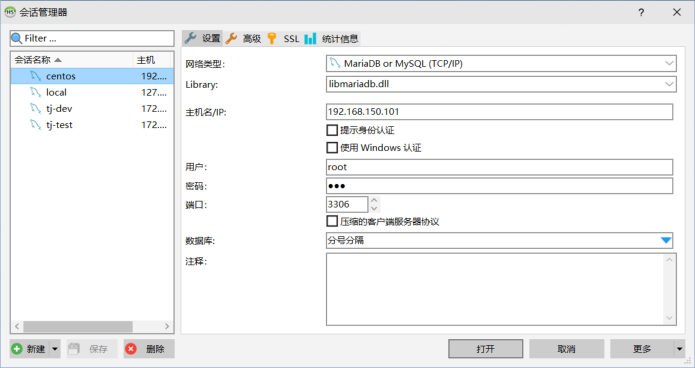The height and width of the screenshot is (368, 695).
Task: Expand the 更多 button dropdown arrow
Action: [x=679, y=349]
